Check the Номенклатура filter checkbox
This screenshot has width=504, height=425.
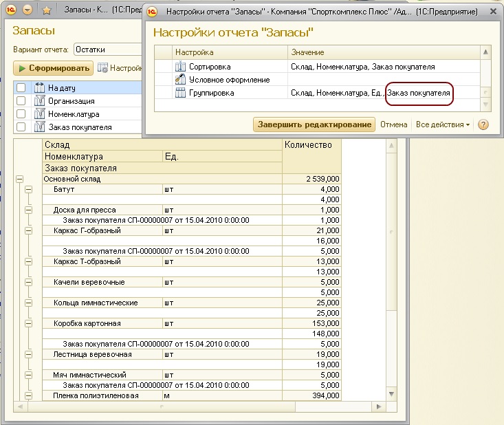(x=21, y=114)
